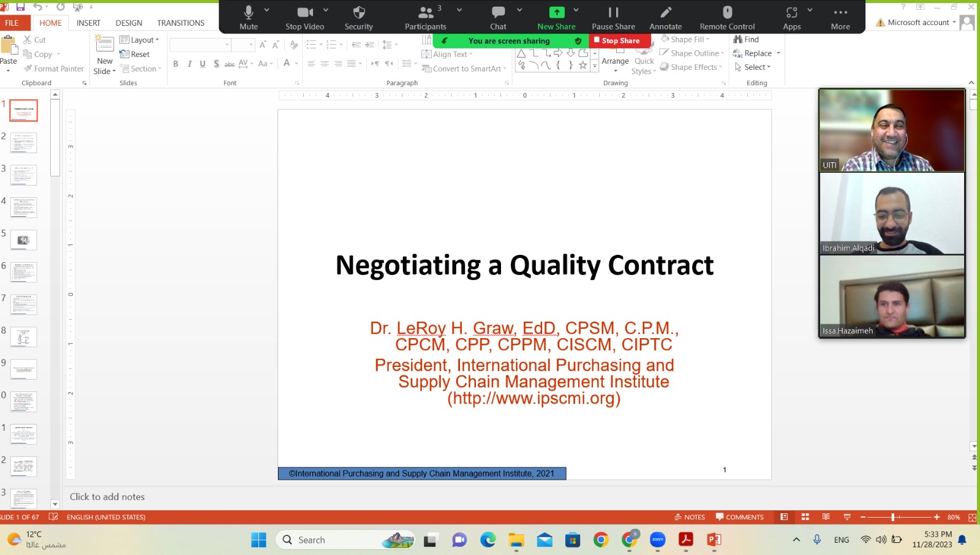The width and height of the screenshot is (980, 555).
Task: Open the FILE tab
Action: tap(12, 23)
